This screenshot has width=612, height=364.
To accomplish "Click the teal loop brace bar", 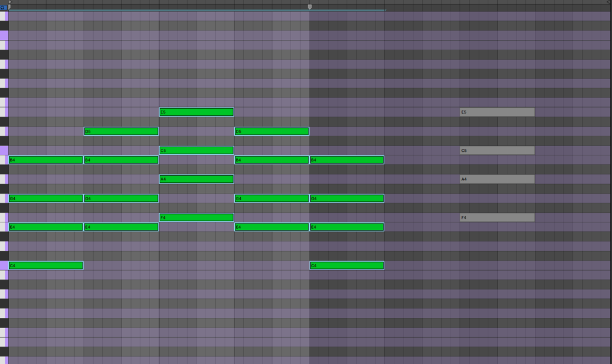I will pos(197,10).
